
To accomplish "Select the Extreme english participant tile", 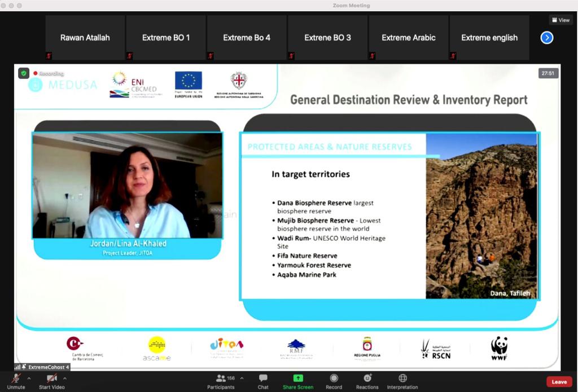I will coord(489,38).
